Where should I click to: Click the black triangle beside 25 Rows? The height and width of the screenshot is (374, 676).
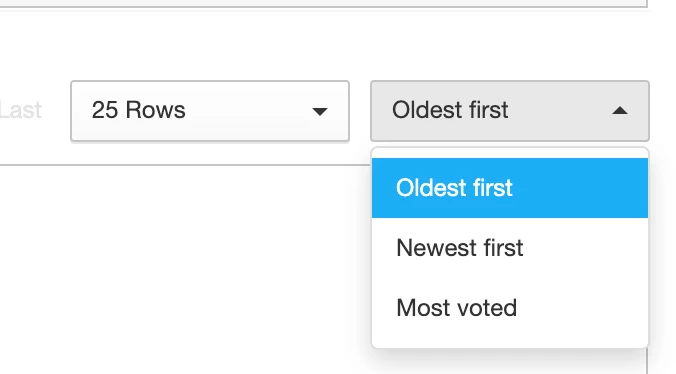[x=319, y=112]
